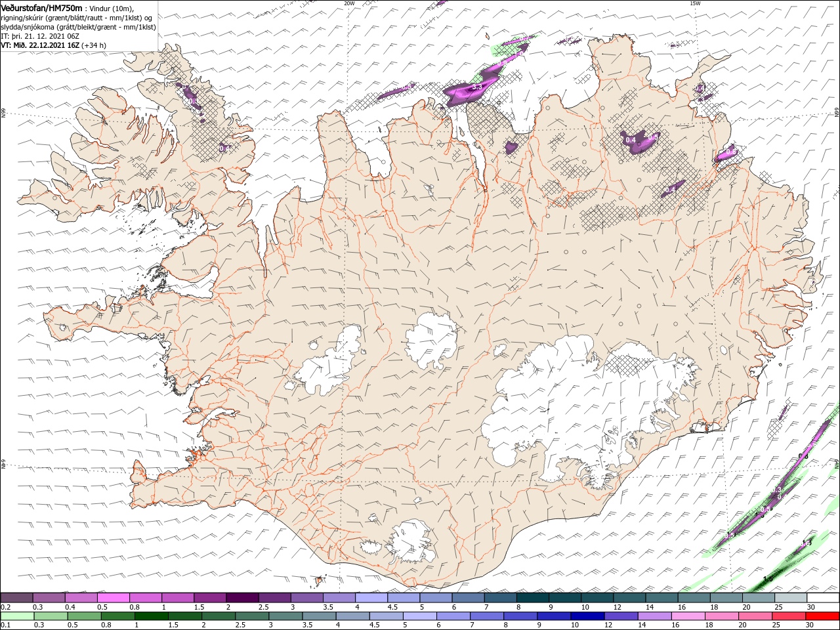
Task: Select the bright pink 0.5 swatch in the top legend row
Action: [x=114, y=598]
